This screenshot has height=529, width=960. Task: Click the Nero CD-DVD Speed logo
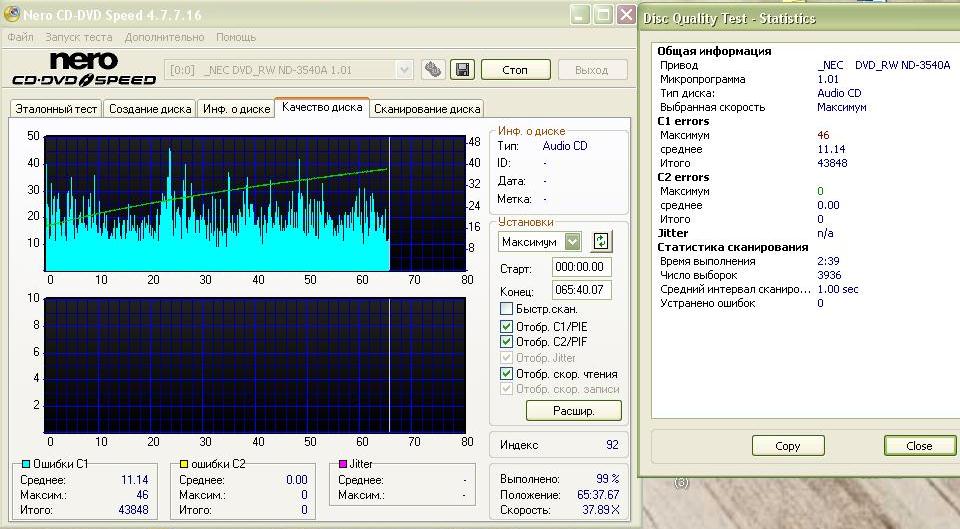pyautogui.click(x=84, y=70)
